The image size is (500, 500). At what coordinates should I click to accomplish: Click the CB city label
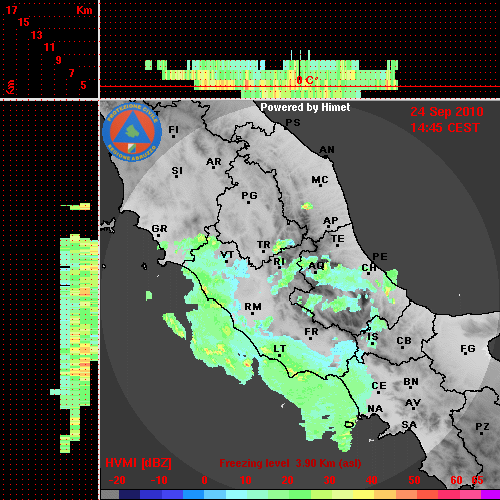tap(404, 341)
